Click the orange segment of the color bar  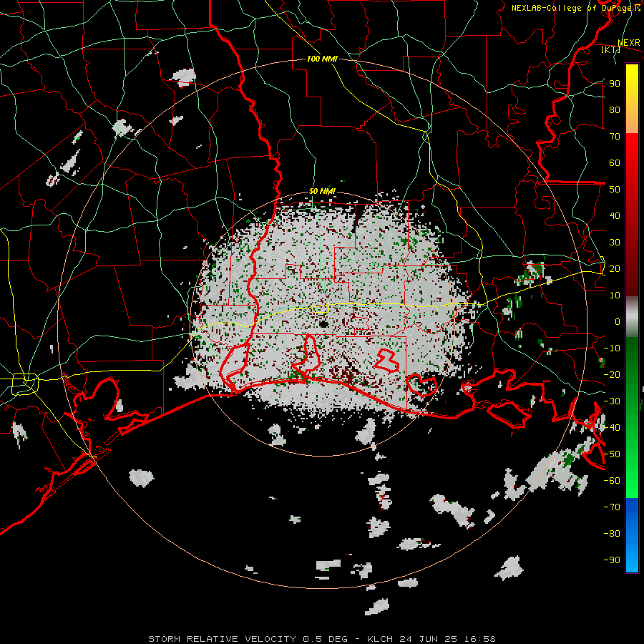pos(632,119)
